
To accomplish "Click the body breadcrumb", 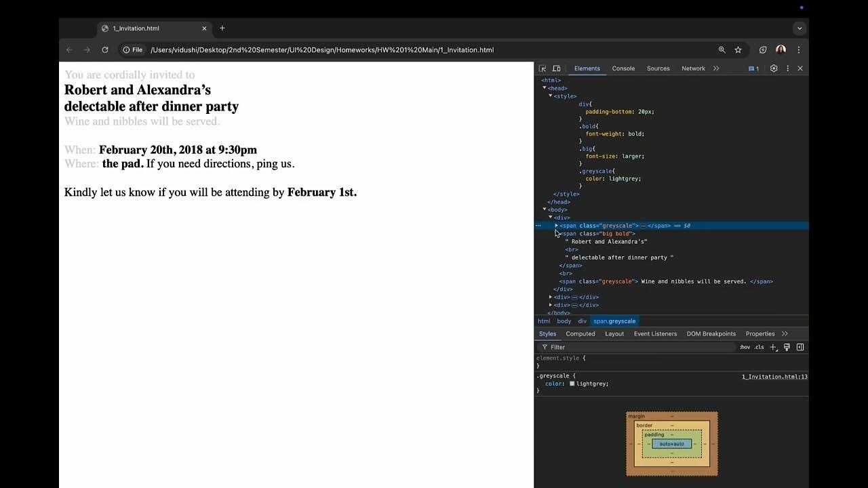I will 564,321.
